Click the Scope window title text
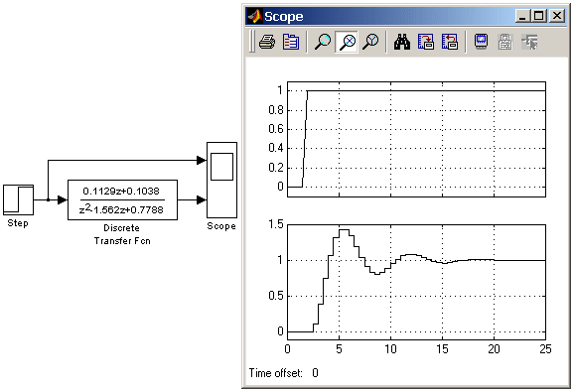574x392 pixels. click(284, 17)
